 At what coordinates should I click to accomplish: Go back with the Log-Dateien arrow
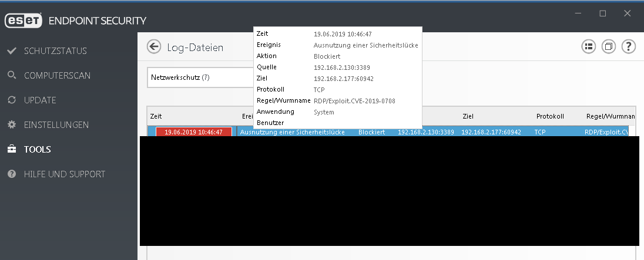pyautogui.click(x=154, y=47)
